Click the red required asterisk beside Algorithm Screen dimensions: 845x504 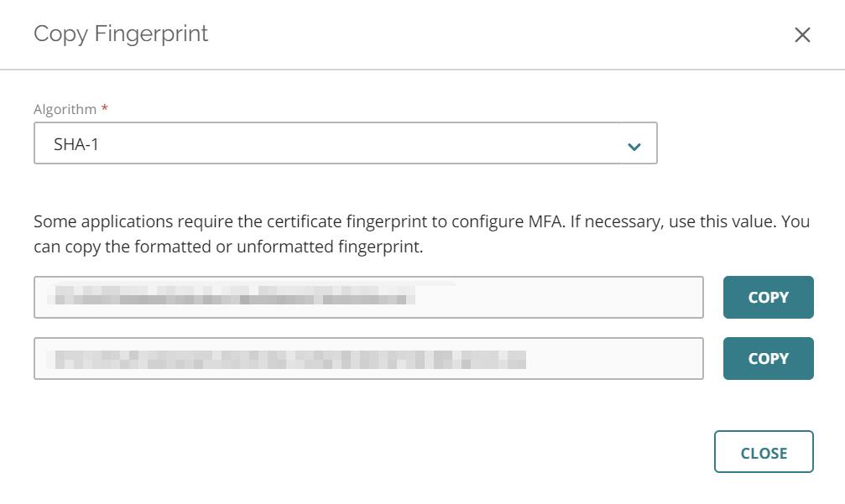[x=105, y=109]
